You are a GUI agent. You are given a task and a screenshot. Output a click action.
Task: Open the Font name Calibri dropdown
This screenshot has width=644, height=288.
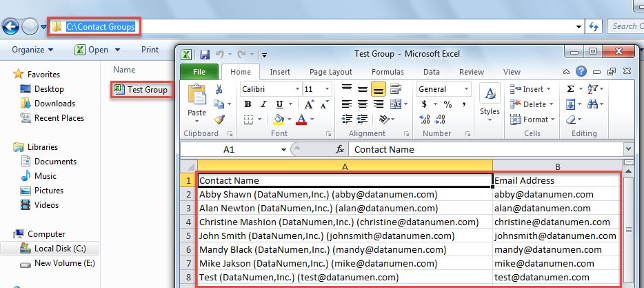pyautogui.click(x=297, y=89)
